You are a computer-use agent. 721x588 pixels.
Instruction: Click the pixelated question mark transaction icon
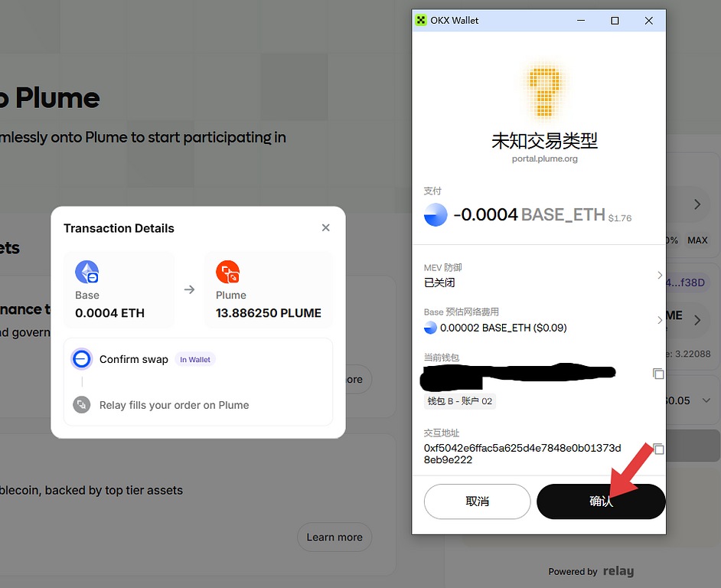point(543,92)
